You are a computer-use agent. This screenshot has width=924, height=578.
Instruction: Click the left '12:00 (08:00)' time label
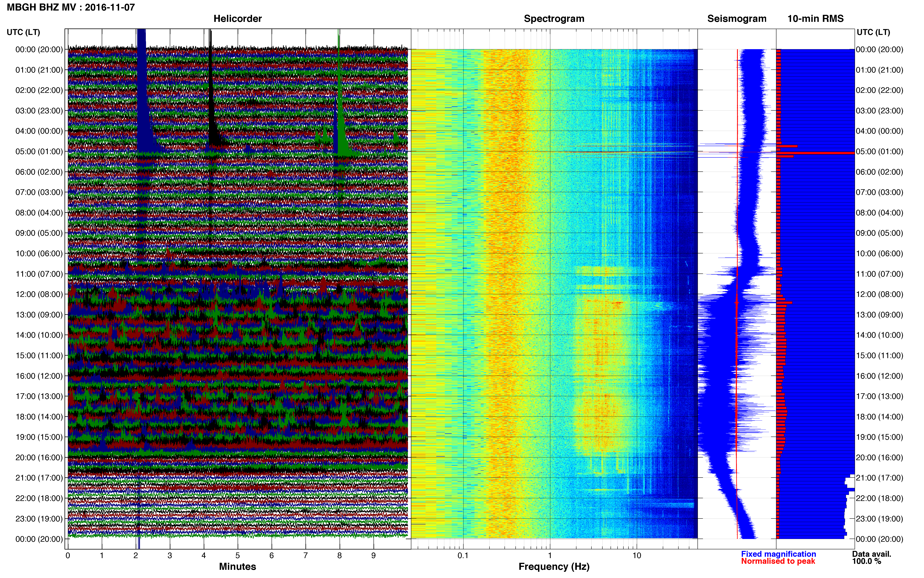[39, 294]
